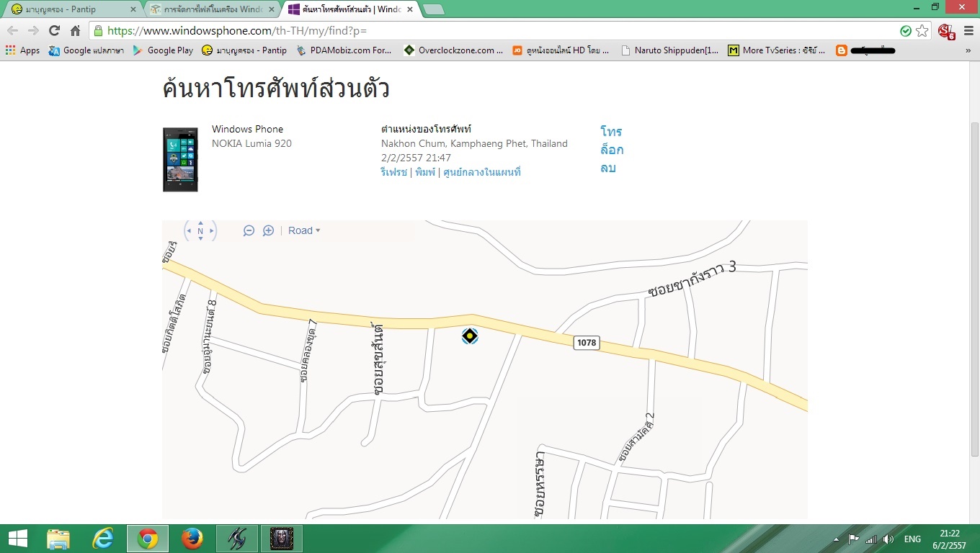Bookmark this page with the star icon
The width and height of the screenshot is (980, 553).
click(x=922, y=31)
